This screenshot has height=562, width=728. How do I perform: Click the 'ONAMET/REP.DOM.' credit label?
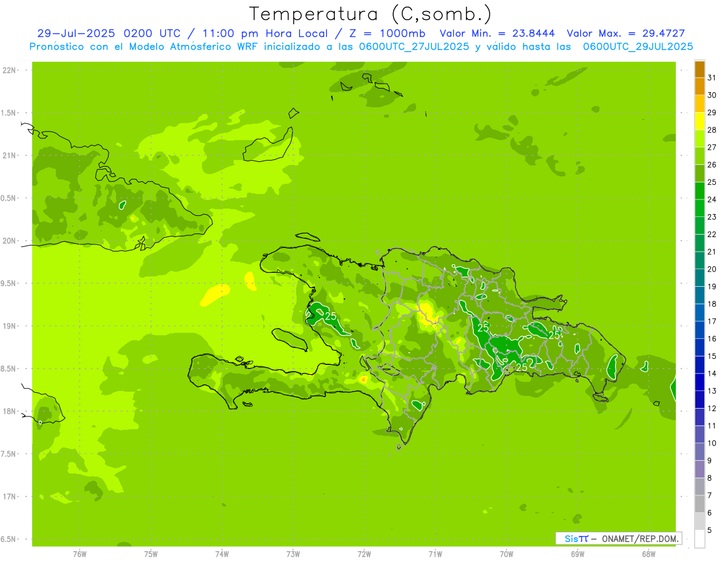[x=640, y=538]
